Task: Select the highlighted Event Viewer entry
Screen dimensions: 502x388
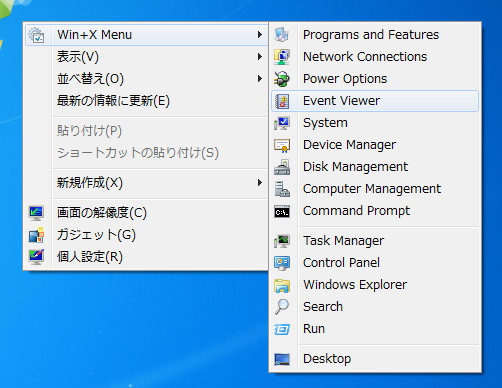Action: click(375, 101)
